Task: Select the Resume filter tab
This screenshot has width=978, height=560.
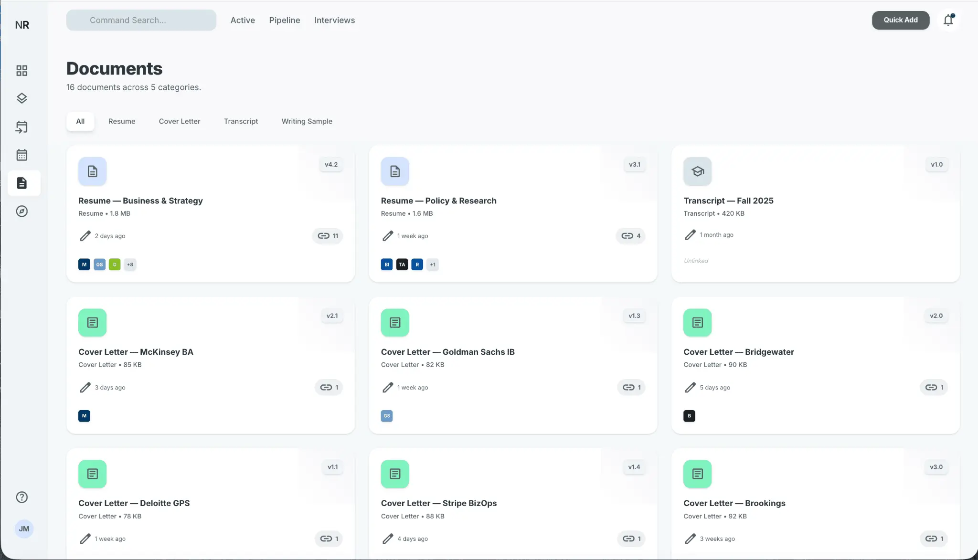Action: click(122, 121)
